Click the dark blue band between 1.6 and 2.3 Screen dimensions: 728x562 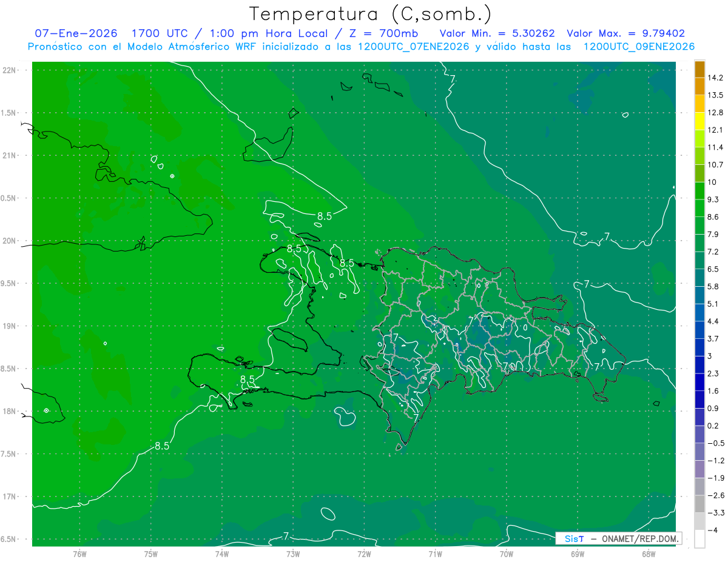(x=699, y=382)
